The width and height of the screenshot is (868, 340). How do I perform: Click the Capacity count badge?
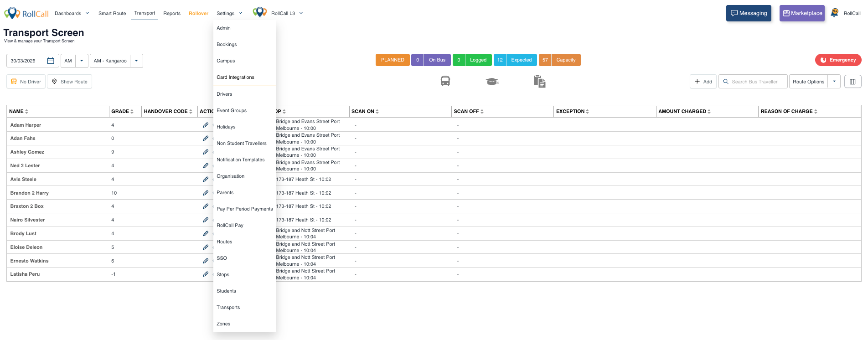pyautogui.click(x=560, y=60)
